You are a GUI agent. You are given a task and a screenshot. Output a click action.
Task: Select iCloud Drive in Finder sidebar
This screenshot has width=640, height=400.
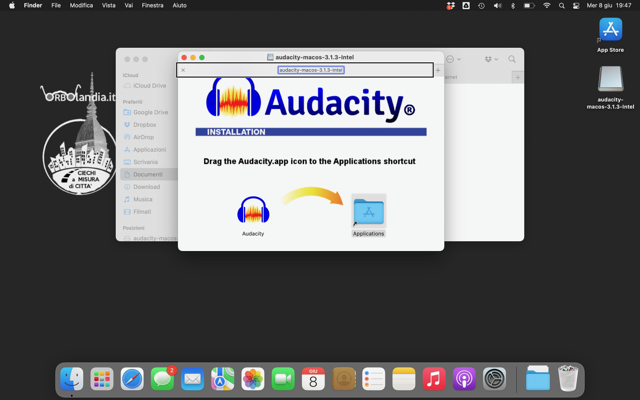(x=149, y=86)
